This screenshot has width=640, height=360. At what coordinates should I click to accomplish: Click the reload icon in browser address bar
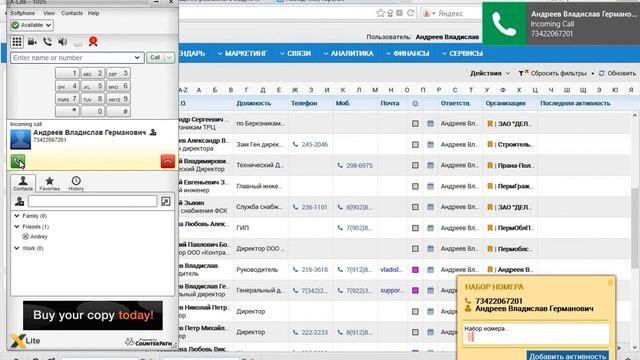411,13
